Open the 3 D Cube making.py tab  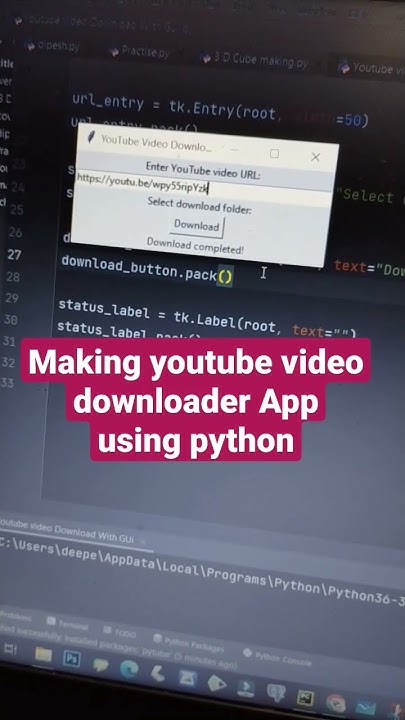click(x=254, y=60)
